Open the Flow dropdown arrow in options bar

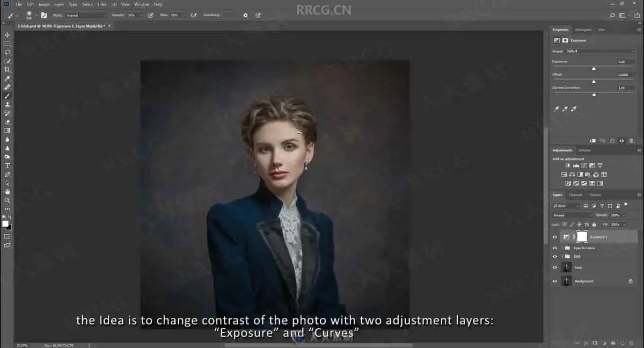(184, 16)
